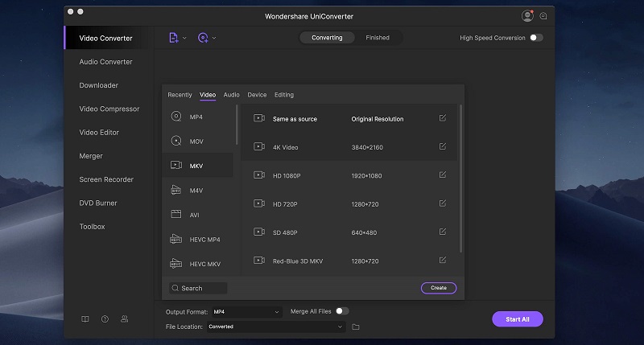Open Toolbox in sidebar
Viewport: 644px width, 345px height.
pos(92,227)
